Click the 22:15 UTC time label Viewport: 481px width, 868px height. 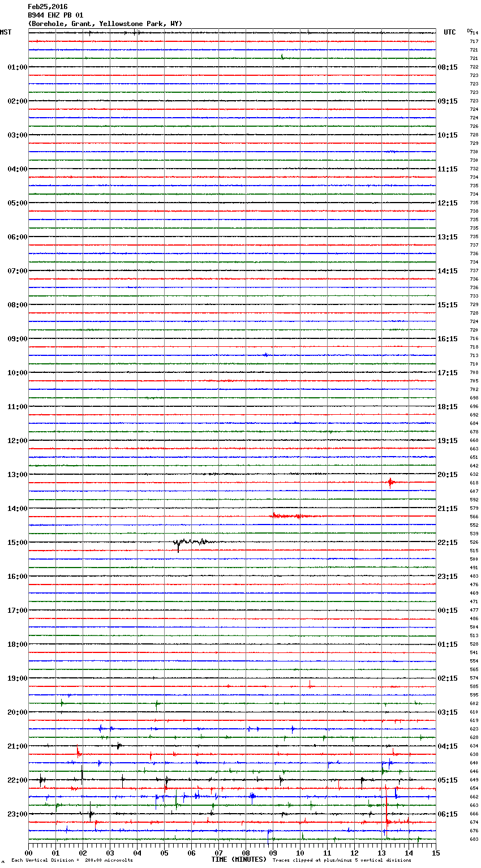[448, 543]
